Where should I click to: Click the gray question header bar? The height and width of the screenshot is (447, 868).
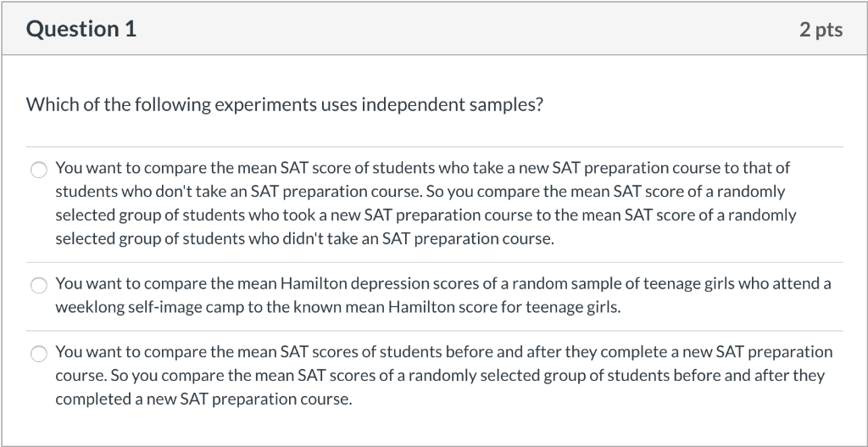tap(434, 29)
